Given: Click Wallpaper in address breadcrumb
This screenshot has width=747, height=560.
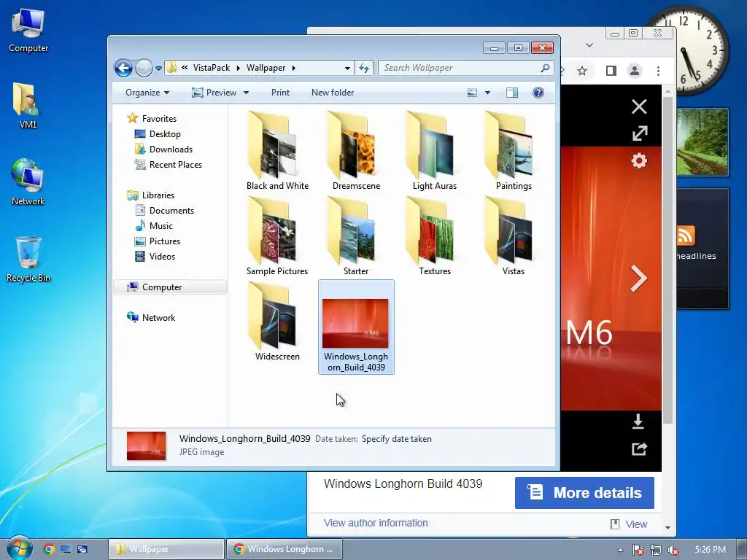Looking at the screenshot, I should [x=266, y=68].
